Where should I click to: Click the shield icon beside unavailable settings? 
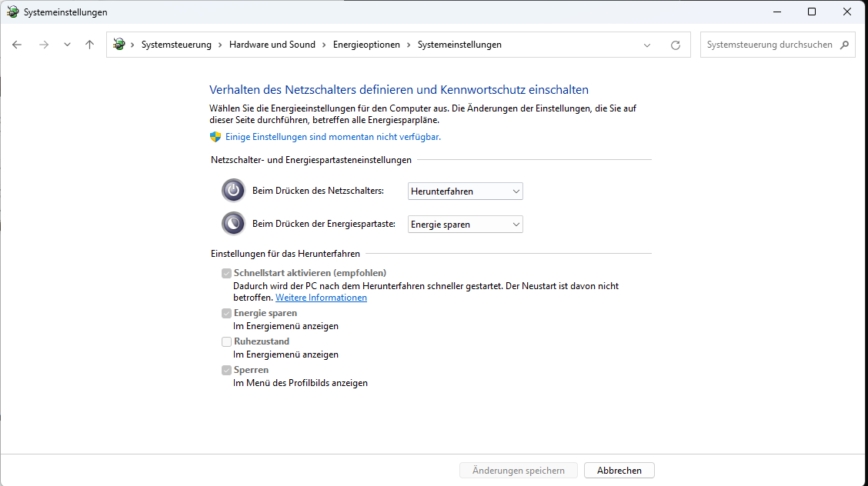coord(215,137)
